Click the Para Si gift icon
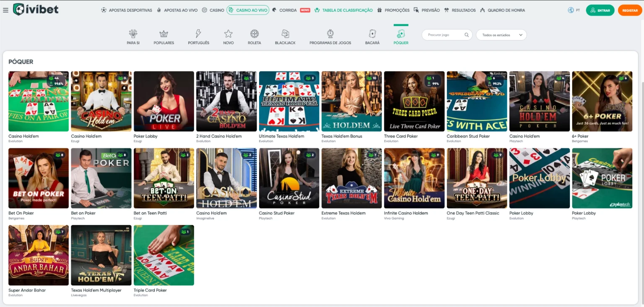The width and height of the screenshot is (644, 307). click(133, 34)
